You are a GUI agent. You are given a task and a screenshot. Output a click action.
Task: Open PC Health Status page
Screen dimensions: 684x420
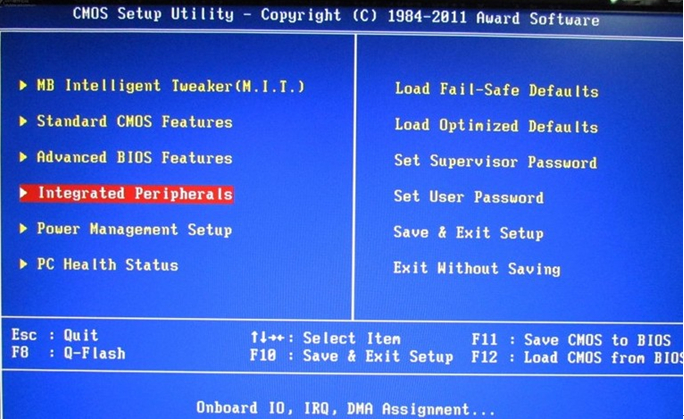tap(107, 265)
